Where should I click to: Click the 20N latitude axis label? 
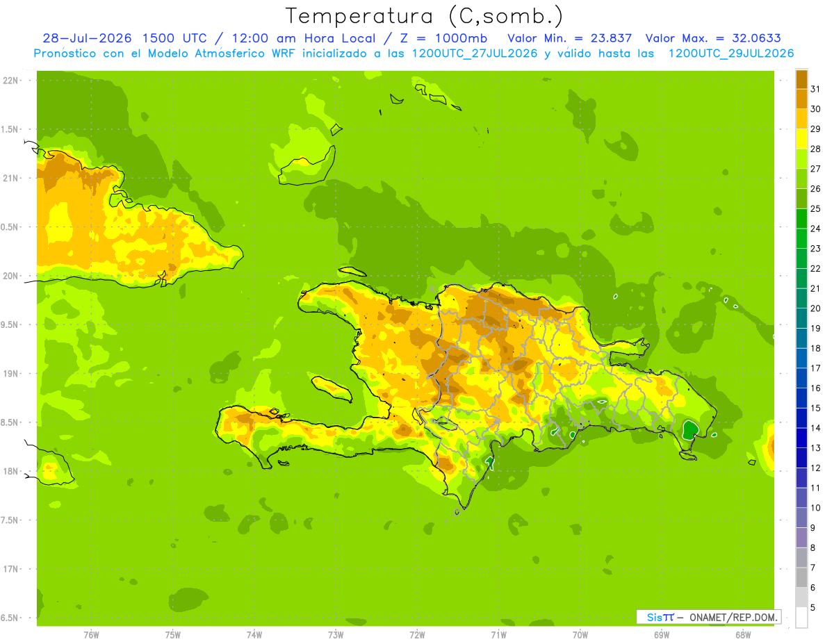10,276
